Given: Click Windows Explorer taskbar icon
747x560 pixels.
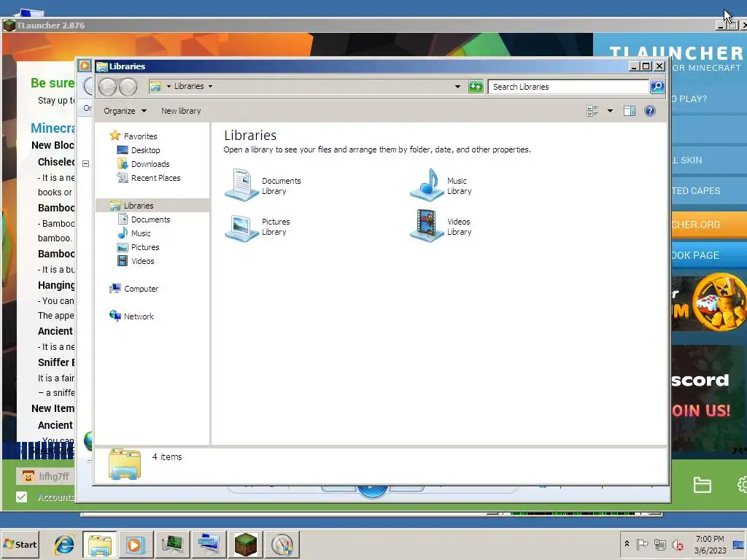Looking at the screenshot, I should point(99,544).
